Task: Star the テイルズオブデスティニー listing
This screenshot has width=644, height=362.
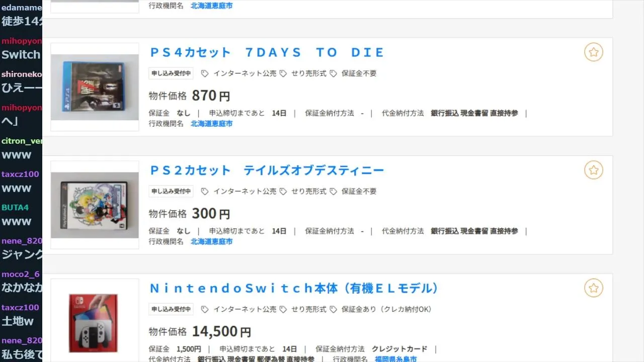Action: pyautogui.click(x=594, y=170)
